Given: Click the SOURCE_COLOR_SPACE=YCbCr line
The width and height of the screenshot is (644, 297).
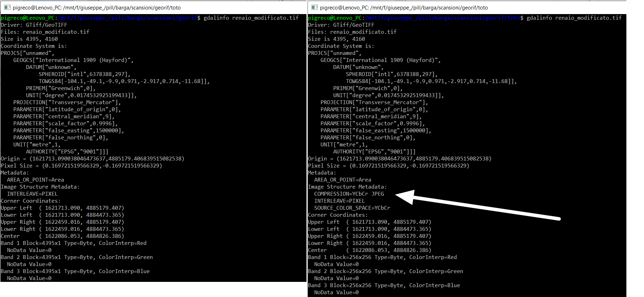Looking at the screenshot, I should tap(352, 208).
